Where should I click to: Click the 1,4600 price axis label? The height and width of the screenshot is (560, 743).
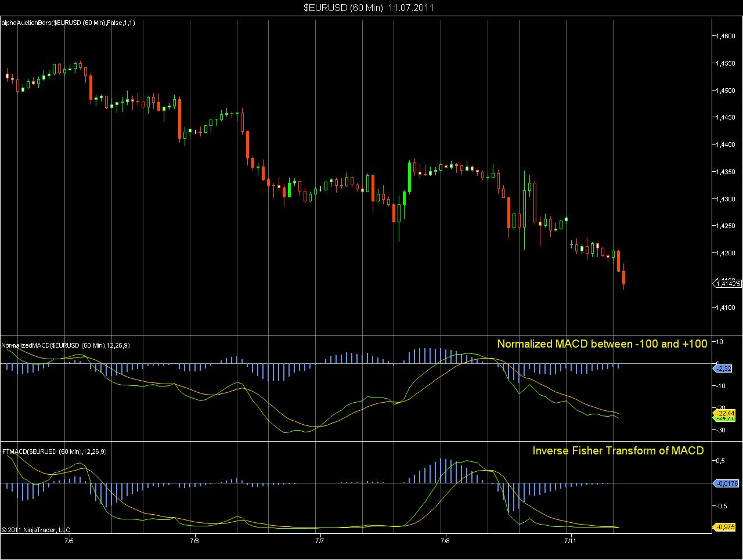click(725, 36)
